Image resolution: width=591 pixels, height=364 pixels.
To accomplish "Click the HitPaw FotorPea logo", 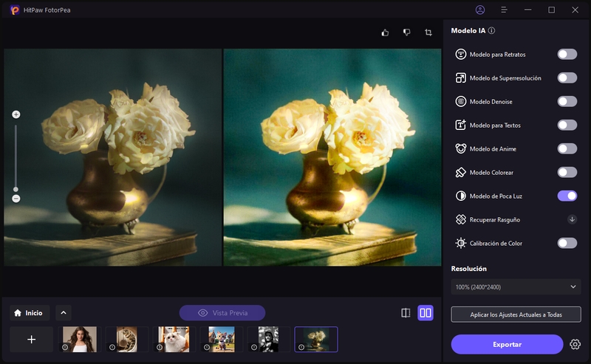I will coord(15,10).
